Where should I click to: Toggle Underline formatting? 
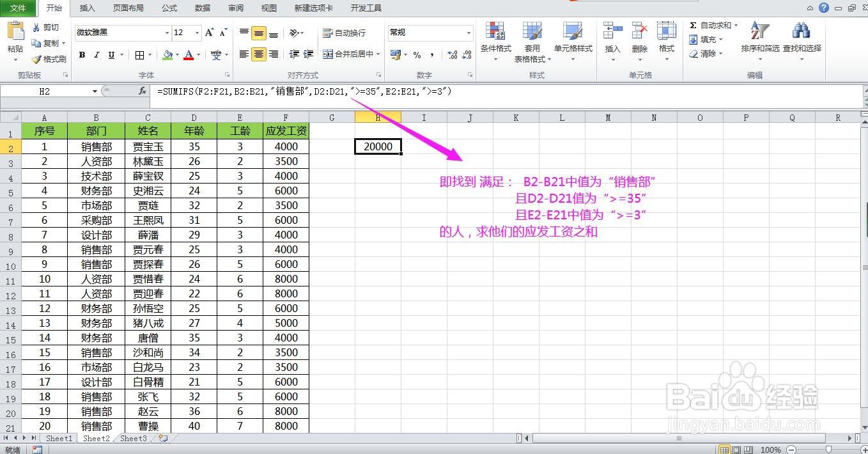[x=111, y=55]
